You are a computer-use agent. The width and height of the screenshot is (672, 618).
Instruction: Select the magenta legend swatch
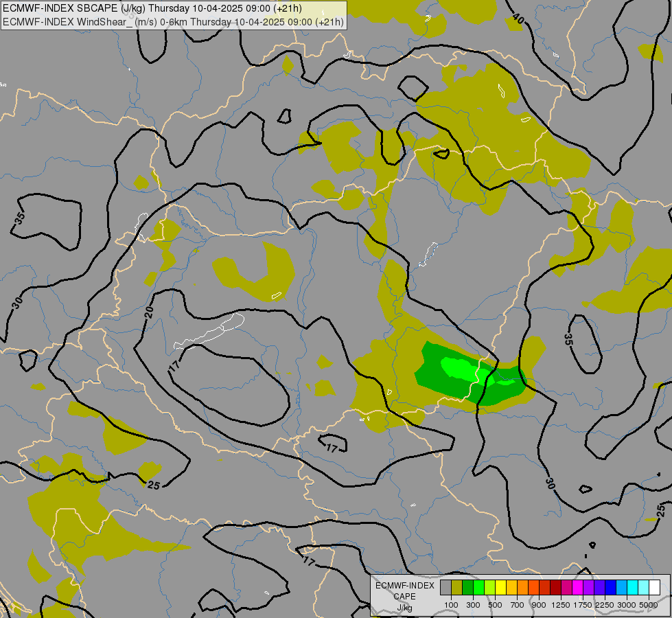click(x=578, y=587)
